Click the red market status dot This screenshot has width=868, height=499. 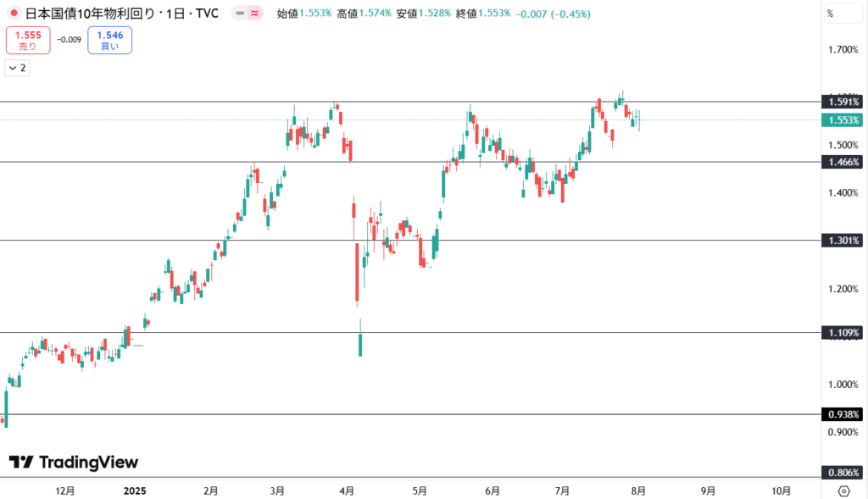14,13
